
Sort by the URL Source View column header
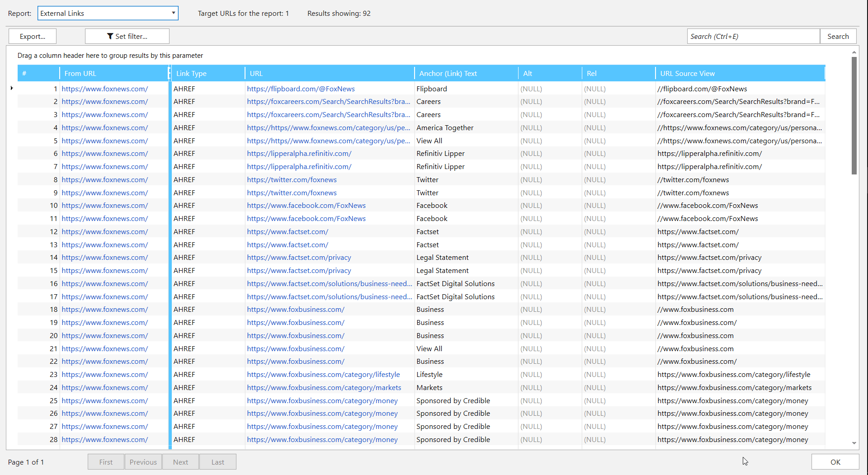(x=740, y=73)
